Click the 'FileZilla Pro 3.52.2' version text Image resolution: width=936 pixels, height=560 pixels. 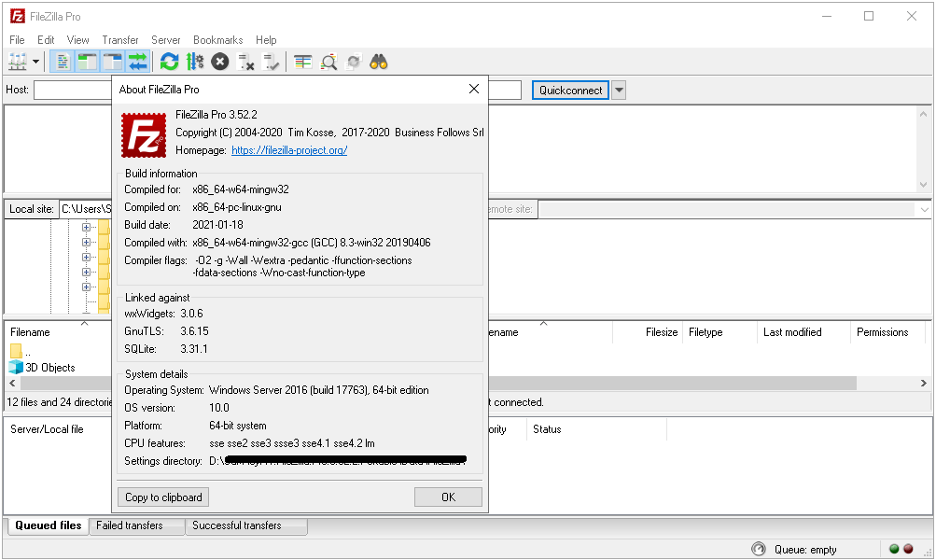[x=217, y=115]
